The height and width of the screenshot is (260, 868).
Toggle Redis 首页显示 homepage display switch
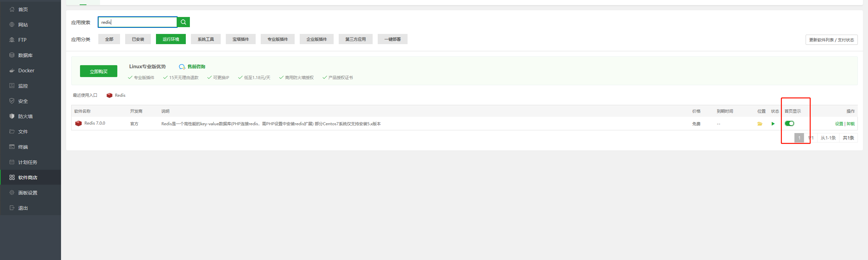(789, 124)
